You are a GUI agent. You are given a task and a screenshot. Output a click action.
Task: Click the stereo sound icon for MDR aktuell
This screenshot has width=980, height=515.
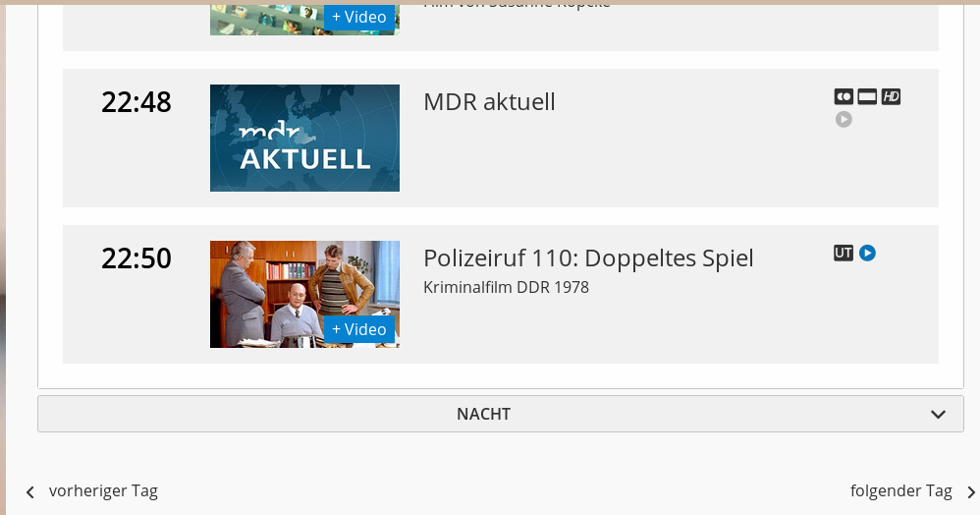coord(844,96)
